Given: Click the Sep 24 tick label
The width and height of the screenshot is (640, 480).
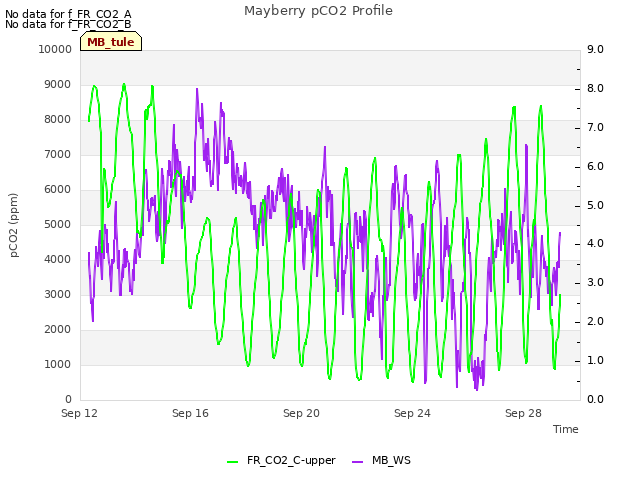Looking at the screenshot, I should (x=412, y=413).
